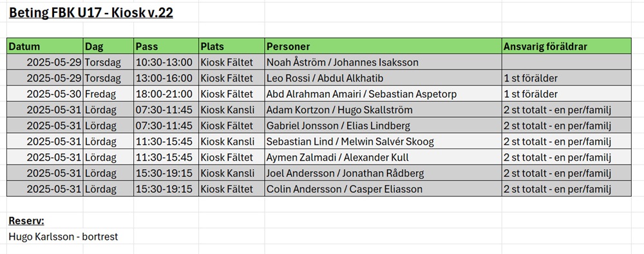Click the Personer column header
Image resolution: width=644 pixels, height=254 pixels.
[383, 46]
